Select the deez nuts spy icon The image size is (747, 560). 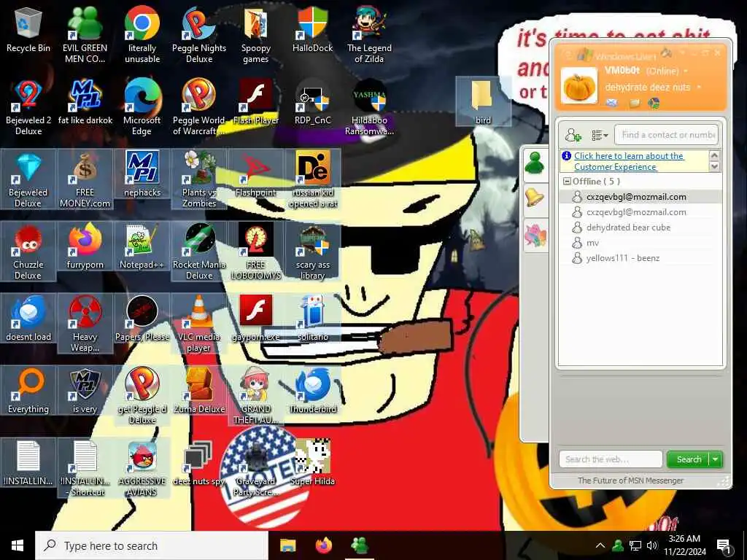point(198,463)
